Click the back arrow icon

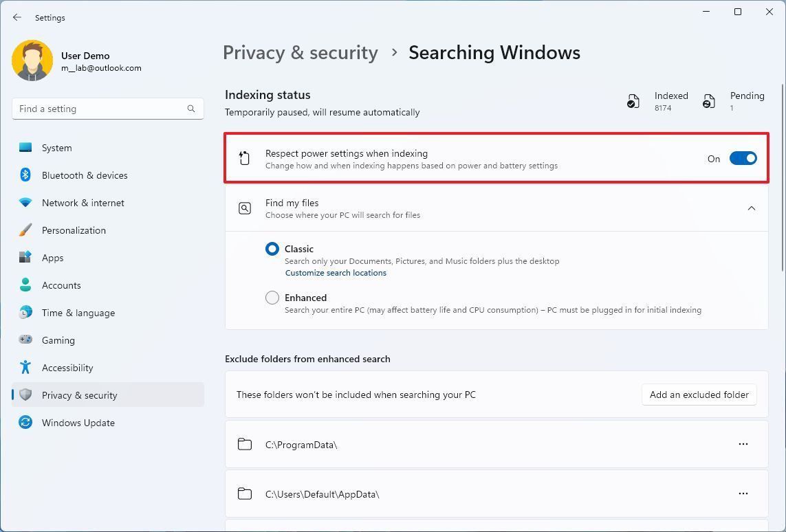click(x=17, y=17)
